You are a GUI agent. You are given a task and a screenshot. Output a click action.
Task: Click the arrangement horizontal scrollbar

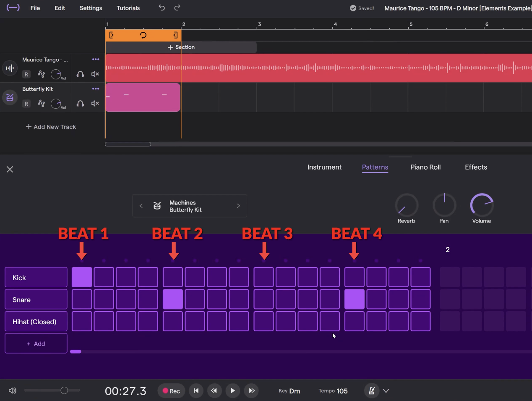(128, 144)
